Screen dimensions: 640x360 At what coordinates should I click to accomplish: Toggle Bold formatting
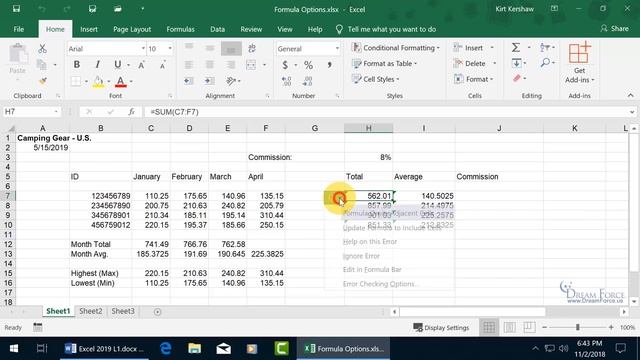[76, 64]
